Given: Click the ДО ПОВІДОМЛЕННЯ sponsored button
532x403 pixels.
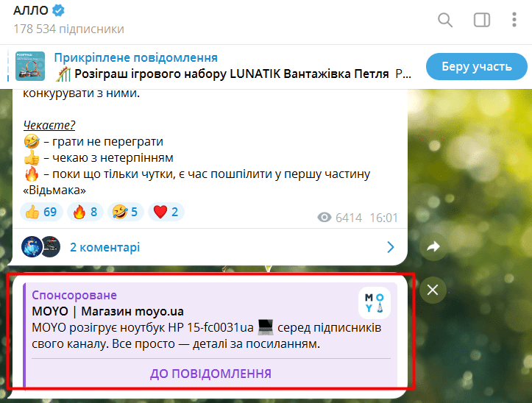Looking at the screenshot, I should (x=210, y=374).
